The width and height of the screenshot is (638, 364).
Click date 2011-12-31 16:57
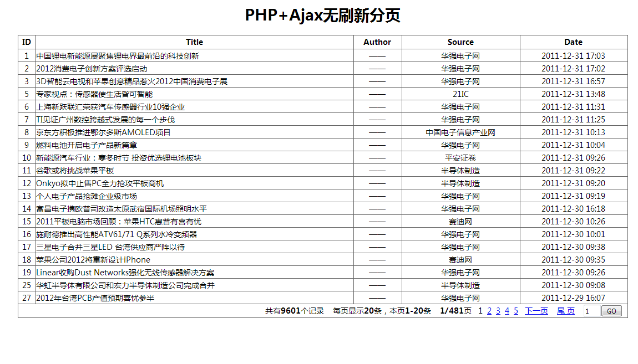tap(573, 81)
